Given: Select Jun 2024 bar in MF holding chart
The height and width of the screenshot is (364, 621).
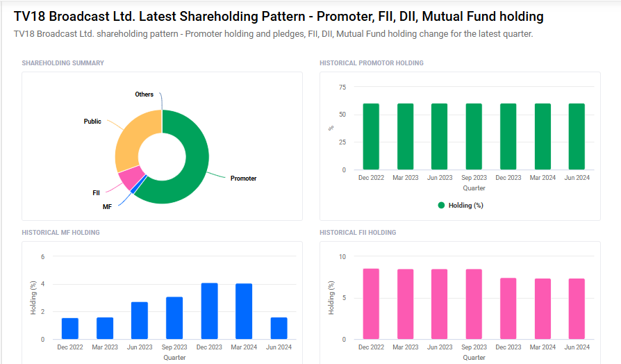Looking at the screenshot, I should (279, 328).
